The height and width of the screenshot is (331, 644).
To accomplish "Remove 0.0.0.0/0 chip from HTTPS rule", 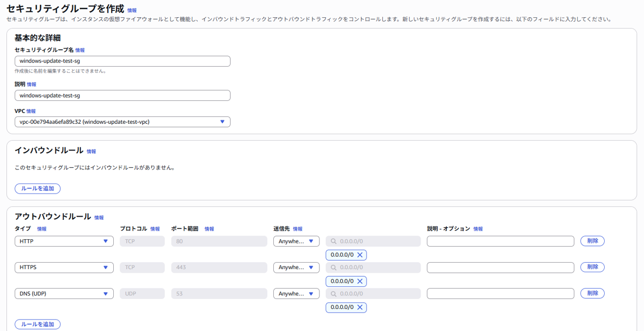I will pos(360,281).
